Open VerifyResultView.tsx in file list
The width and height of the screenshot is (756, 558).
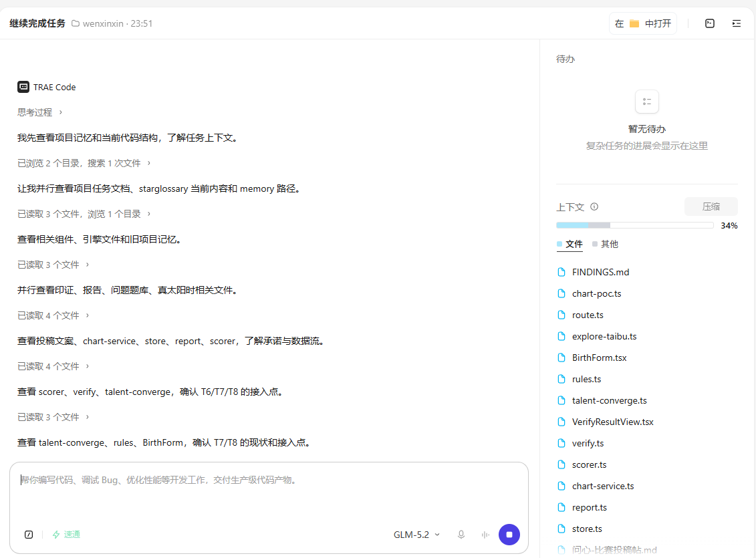coord(613,422)
